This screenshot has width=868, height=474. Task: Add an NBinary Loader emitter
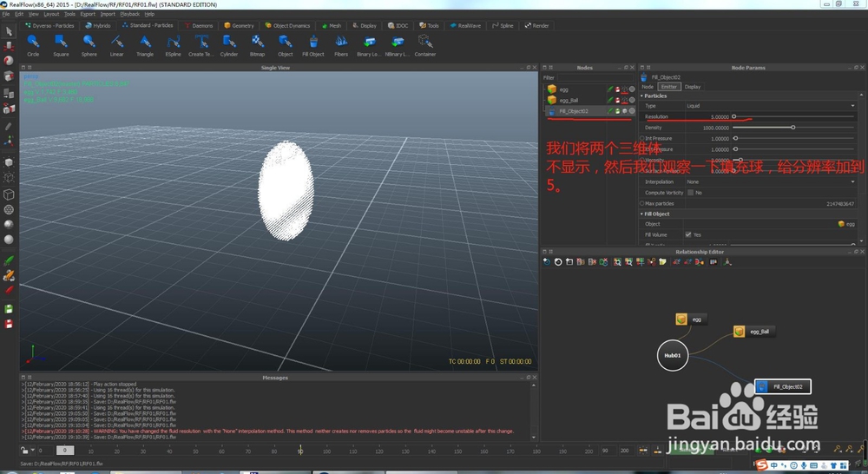(x=397, y=45)
